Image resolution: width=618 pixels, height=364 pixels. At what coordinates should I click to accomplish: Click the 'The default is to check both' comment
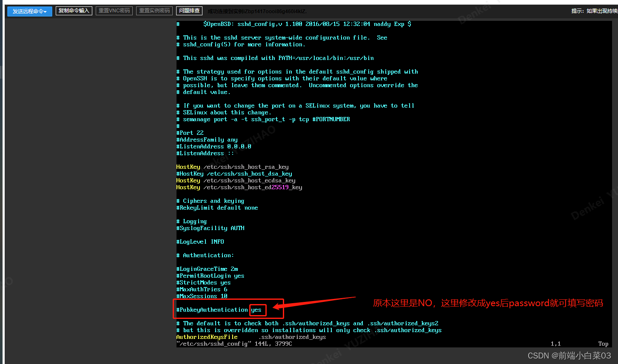tap(308, 323)
